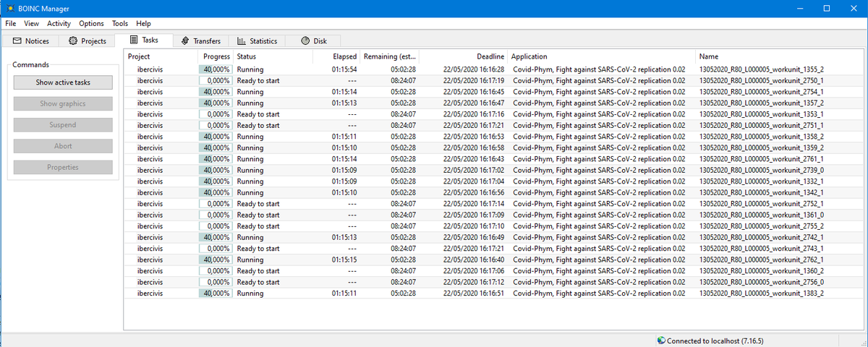Select task 13052020_R80_L000005_workunit_2755_2
Viewport: 868px width, 347px height.
(494, 226)
